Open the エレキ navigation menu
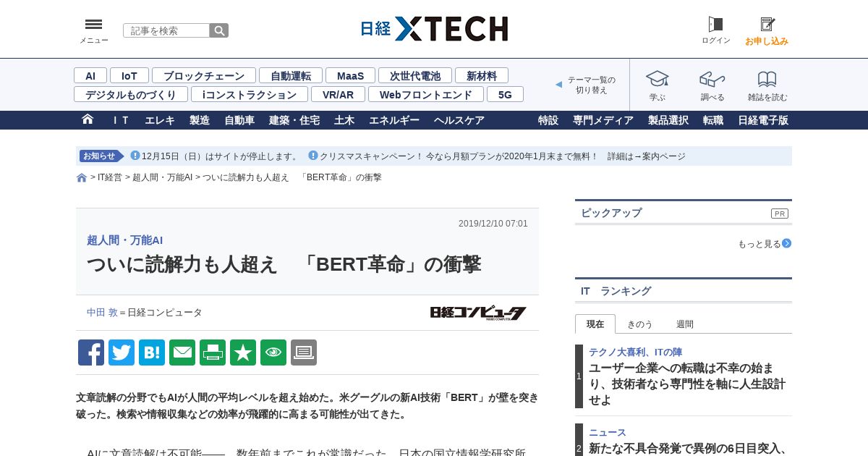 click(x=160, y=120)
